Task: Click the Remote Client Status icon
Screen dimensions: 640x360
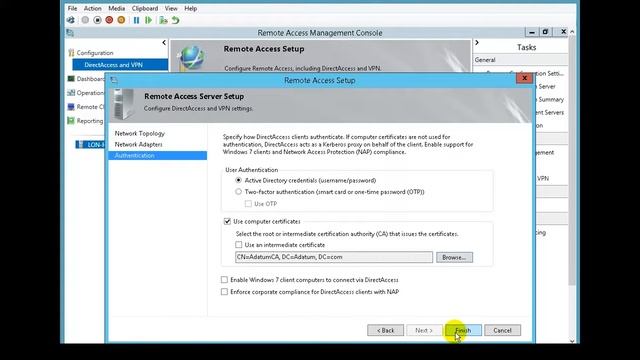Action: (x=71, y=107)
